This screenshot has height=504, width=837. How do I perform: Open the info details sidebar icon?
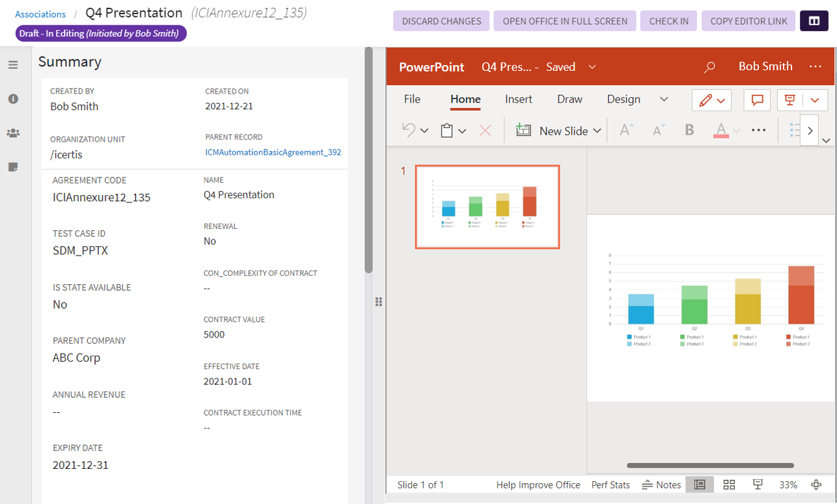13,99
